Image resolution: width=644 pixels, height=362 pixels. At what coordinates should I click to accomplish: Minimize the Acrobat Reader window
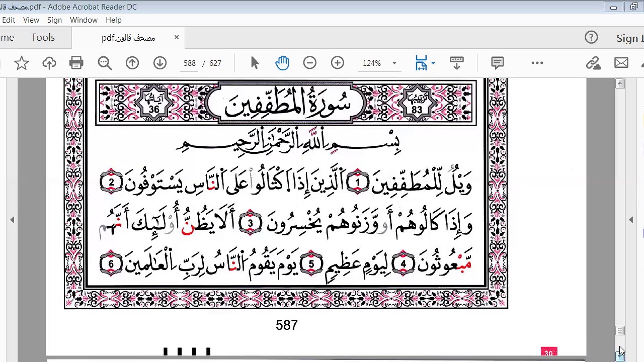coord(613,7)
